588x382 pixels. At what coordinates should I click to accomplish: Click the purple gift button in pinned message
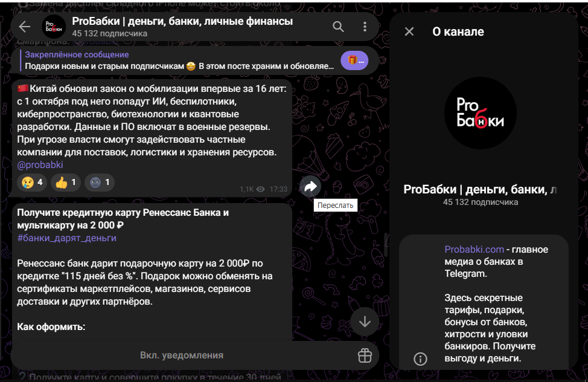click(x=354, y=60)
